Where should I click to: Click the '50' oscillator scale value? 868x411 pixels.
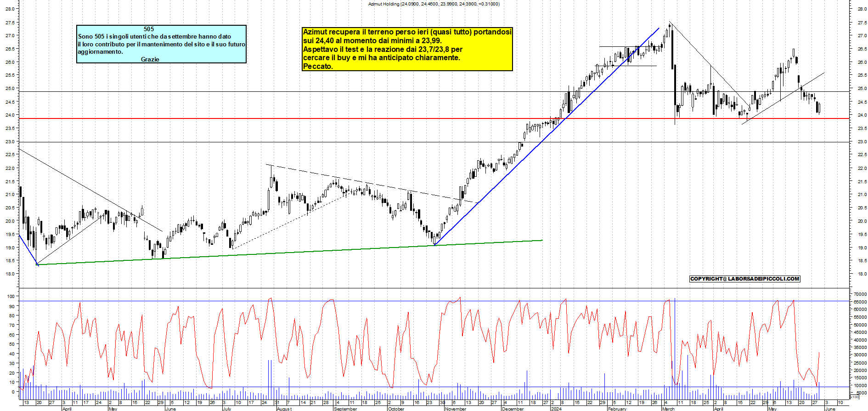click(x=12, y=344)
